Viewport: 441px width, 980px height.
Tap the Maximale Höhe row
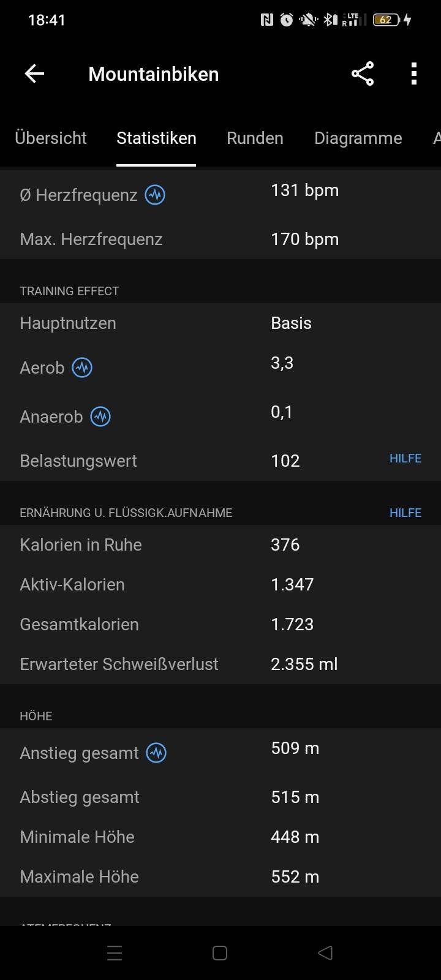[221, 876]
